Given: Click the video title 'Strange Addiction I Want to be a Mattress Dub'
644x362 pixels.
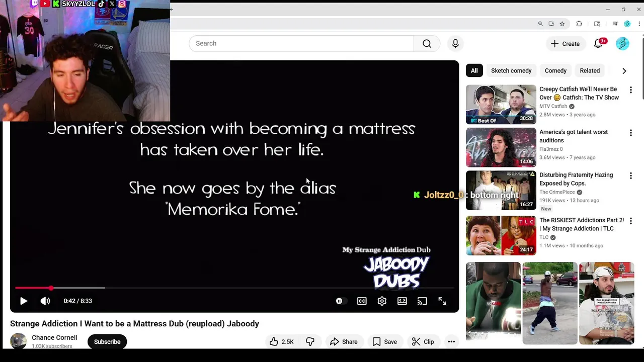Looking at the screenshot, I should 134,324.
